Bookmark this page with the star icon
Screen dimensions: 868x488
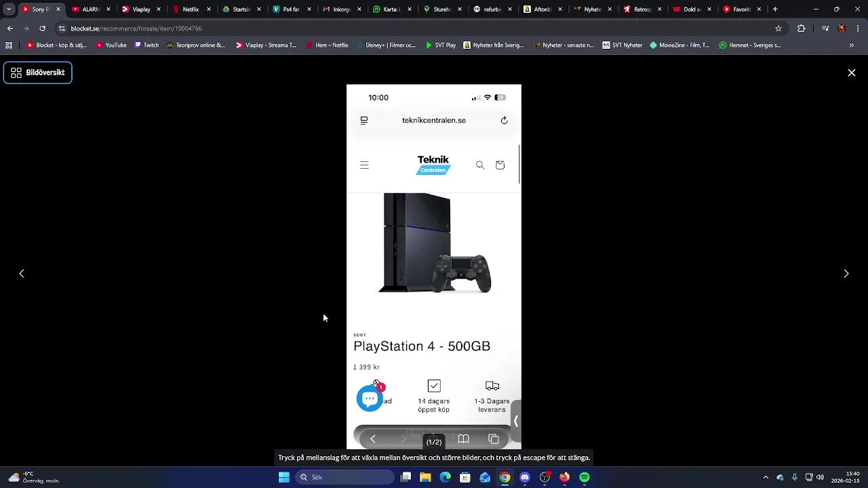click(778, 28)
